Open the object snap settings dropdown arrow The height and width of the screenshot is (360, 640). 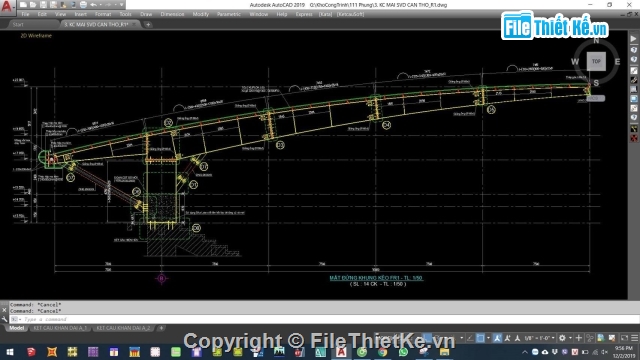tap(488, 338)
